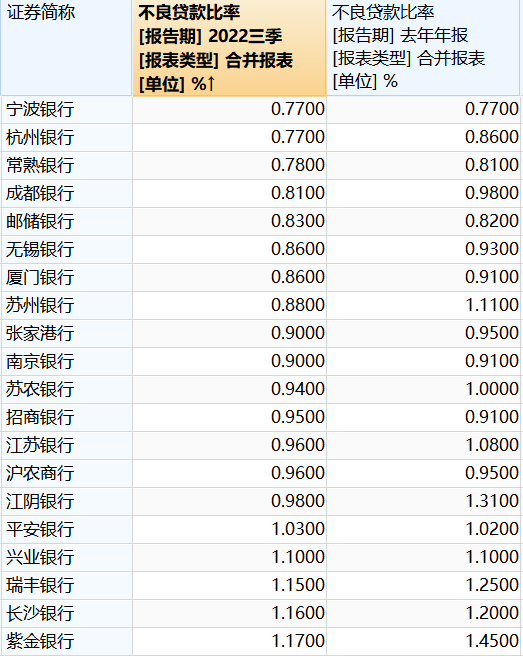The height and width of the screenshot is (656, 523).
Task: Click 沪农商行's 2022三季 value 0.9600
Action: click(298, 474)
